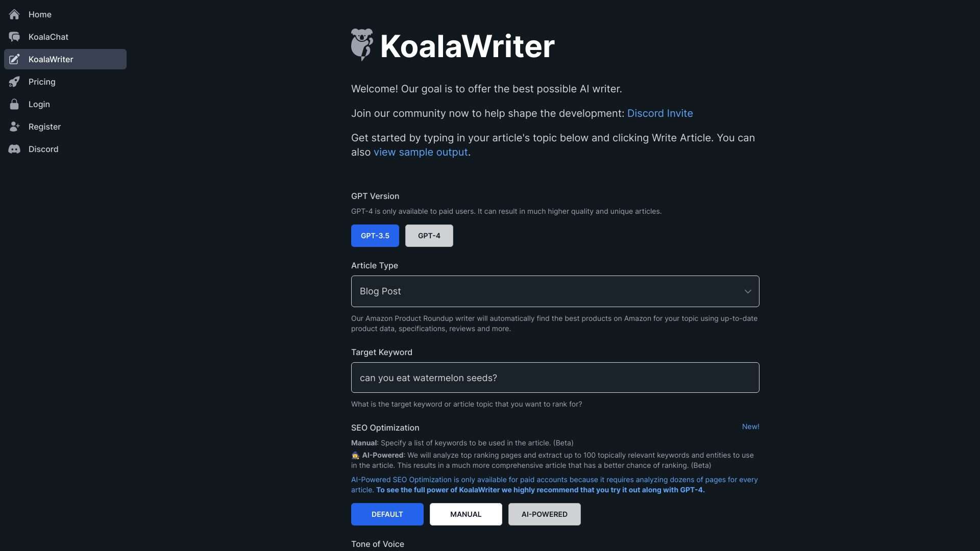The width and height of the screenshot is (980, 551).
Task: Select Manual SEO Optimization mode
Action: (x=465, y=514)
